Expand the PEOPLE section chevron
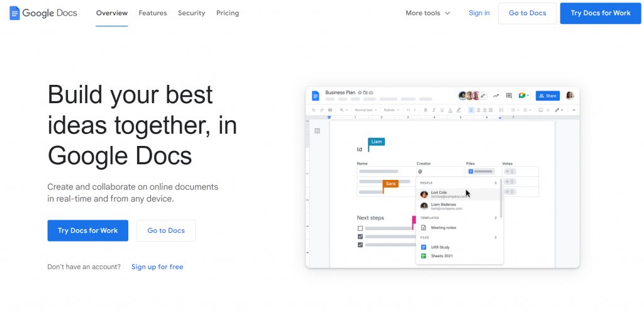 point(496,183)
